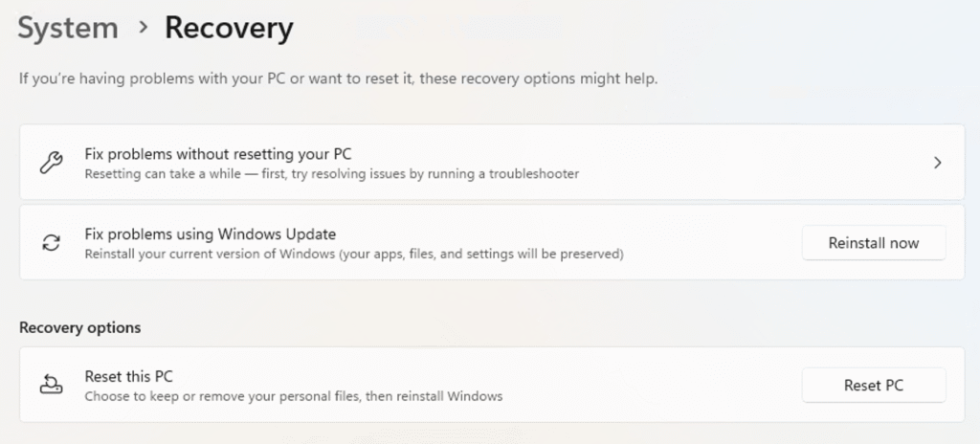Click the troubleshooter subtitle "Resetting can take a while"
The image size is (980, 444).
coord(331,174)
